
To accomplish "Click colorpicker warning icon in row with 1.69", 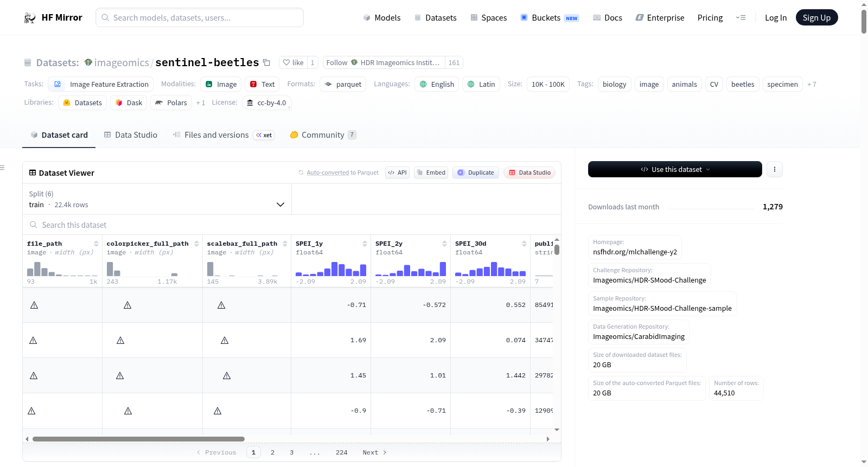I will (x=120, y=340).
